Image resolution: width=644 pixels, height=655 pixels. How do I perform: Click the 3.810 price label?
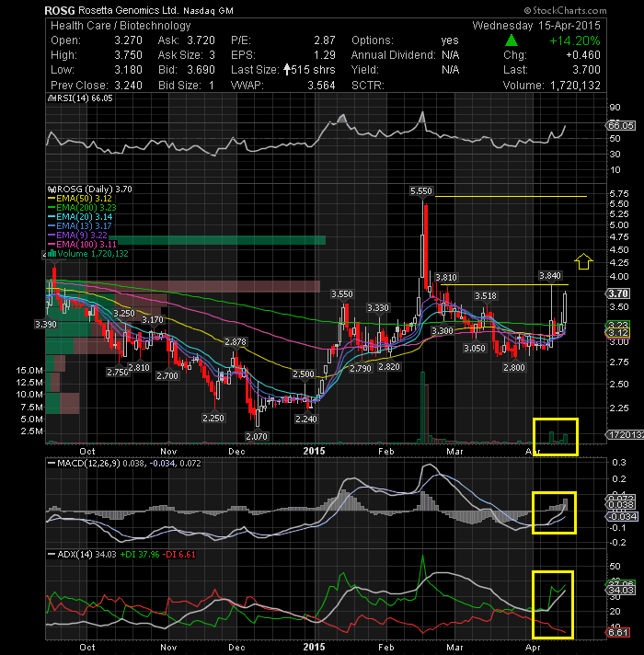[446, 278]
